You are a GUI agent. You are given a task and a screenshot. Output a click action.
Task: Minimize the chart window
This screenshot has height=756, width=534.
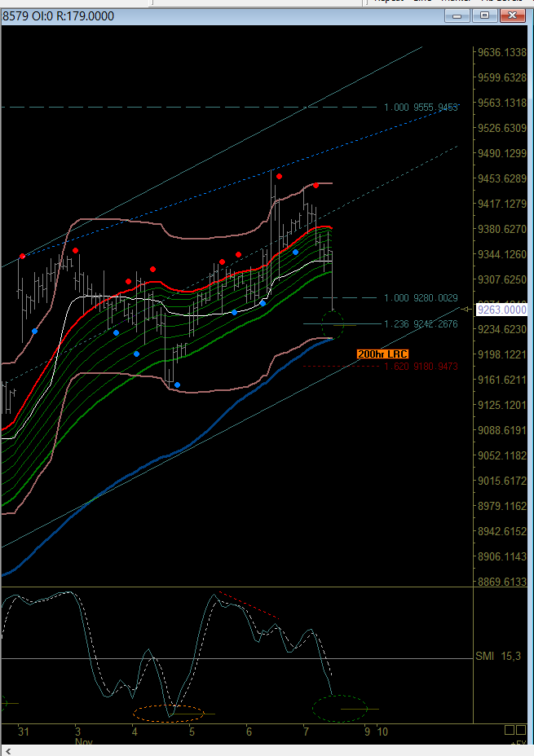(457, 16)
